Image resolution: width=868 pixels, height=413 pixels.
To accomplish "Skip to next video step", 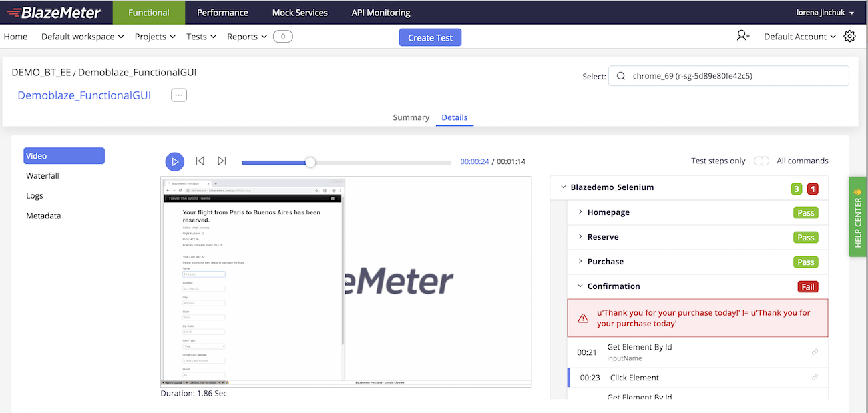I will tap(222, 161).
